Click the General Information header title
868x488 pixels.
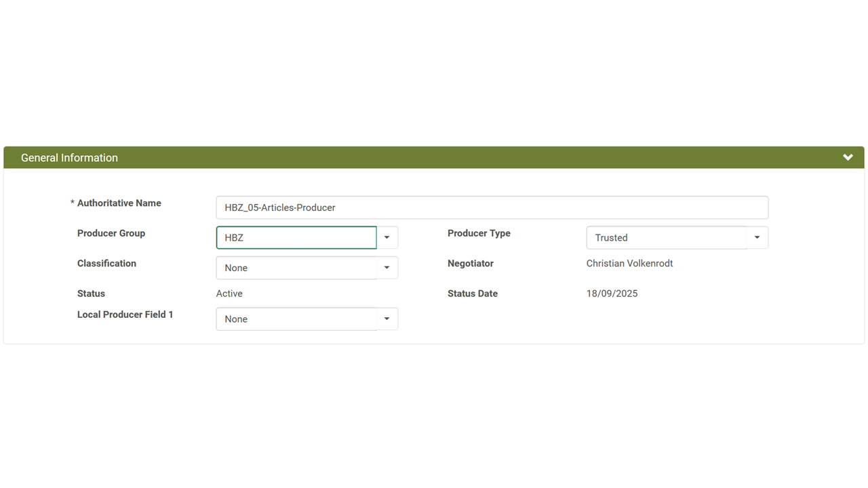69,158
